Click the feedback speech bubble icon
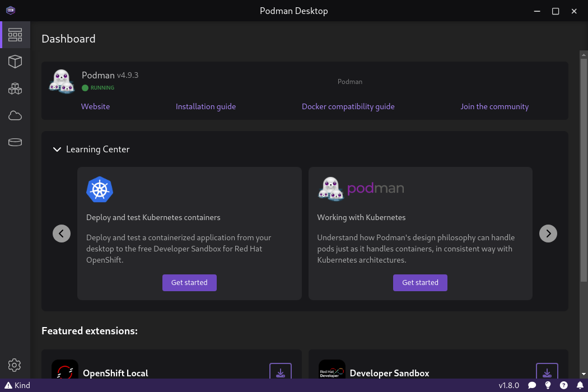This screenshot has width=588, height=392. [x=532, y=385]
